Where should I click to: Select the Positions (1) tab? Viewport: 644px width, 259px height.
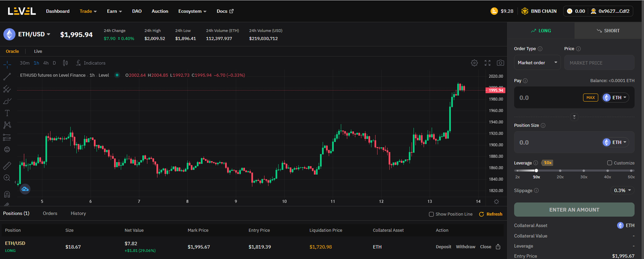[x=16, y=213]
